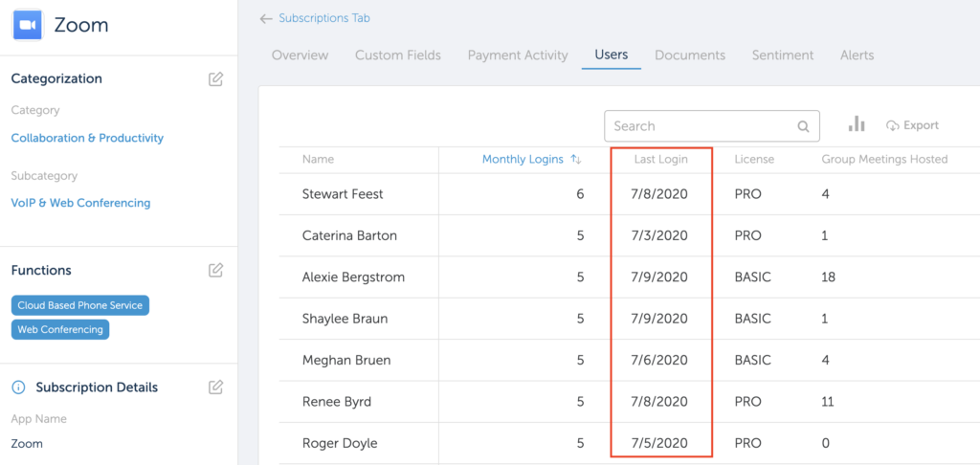Image resolution: width=980 pixels, height=465 pixels.
Task: Select the Caterina Barton user row
Action: coord(630,235)
